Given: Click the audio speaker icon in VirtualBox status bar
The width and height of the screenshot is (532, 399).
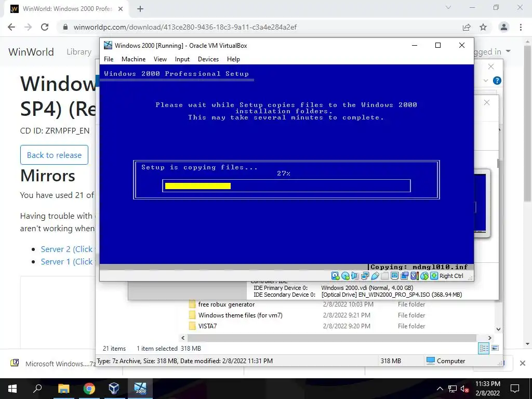Looking at the screenshot, I should [x=355, y=276].
